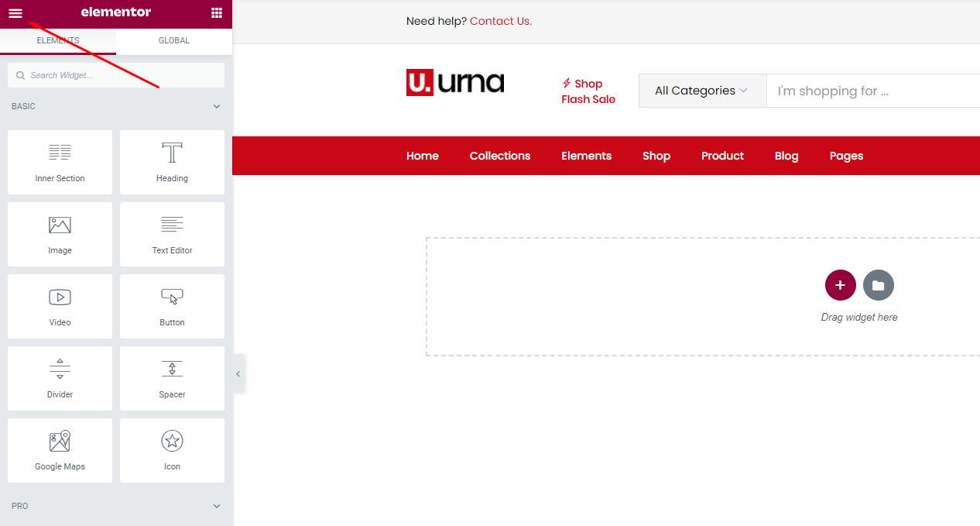Select the Spacer widget
The height and width of the screenshot is (526, 980).
(x=172, y=378)
